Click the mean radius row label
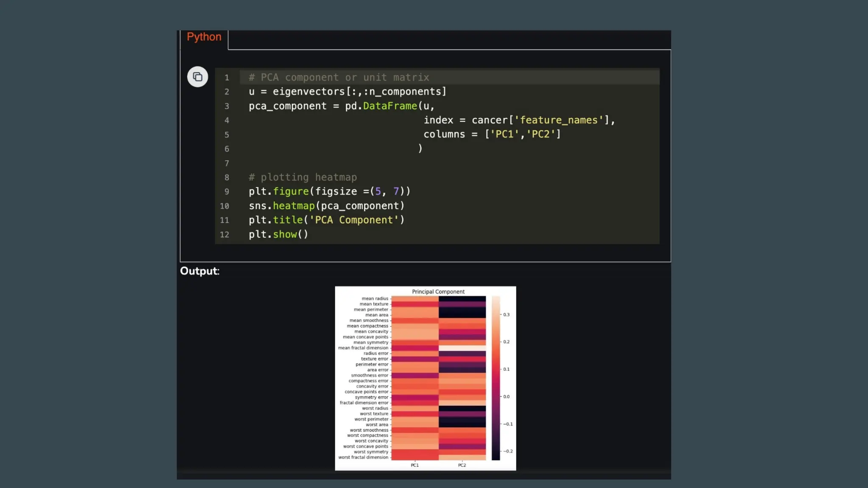The width and height of the screenshot is (868, 488). coord(375,299)
